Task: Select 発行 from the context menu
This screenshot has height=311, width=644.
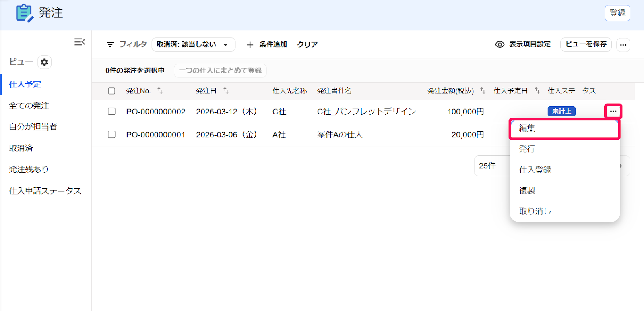Action: point(564,149)
